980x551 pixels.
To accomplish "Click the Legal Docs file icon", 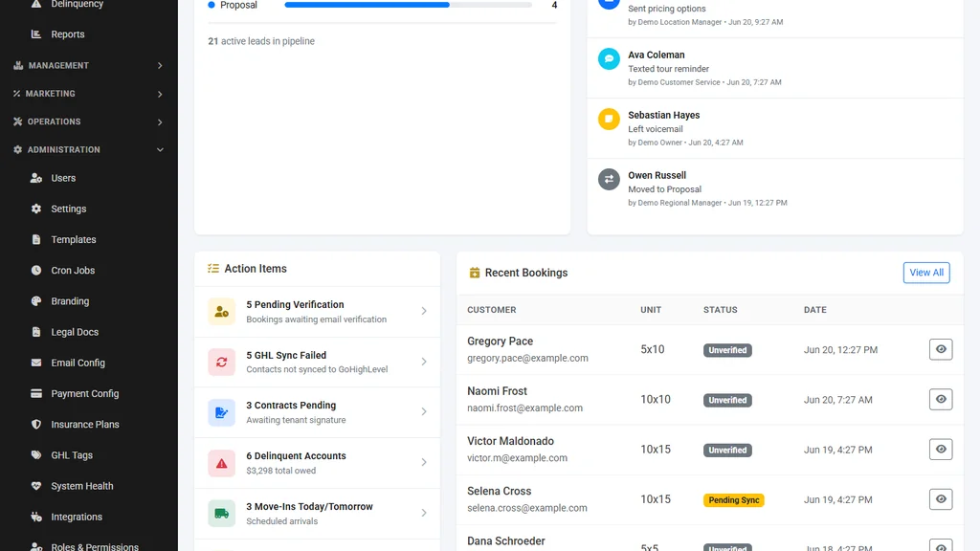I will pos(36,332).
